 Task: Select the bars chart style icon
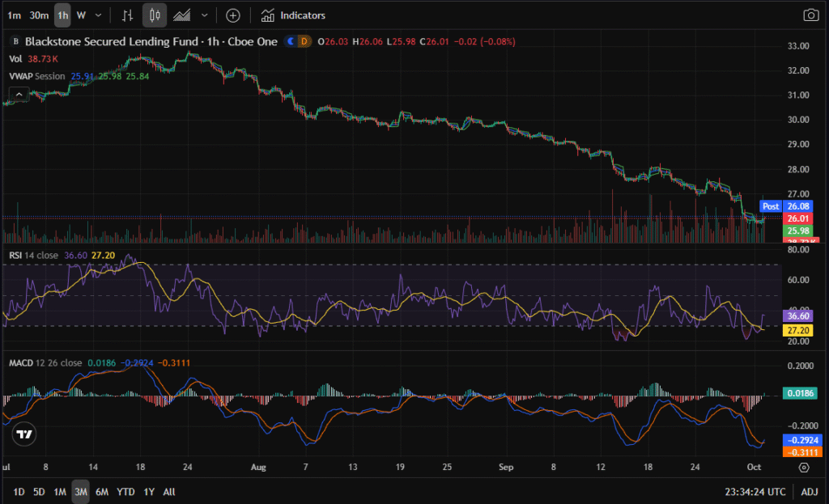click(127, 15)
